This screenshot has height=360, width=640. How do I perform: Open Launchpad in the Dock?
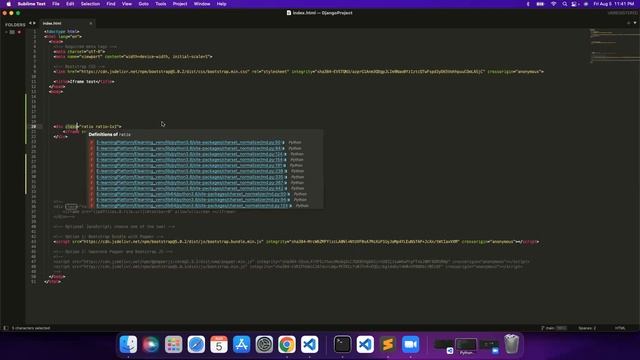tap(173, 344)
